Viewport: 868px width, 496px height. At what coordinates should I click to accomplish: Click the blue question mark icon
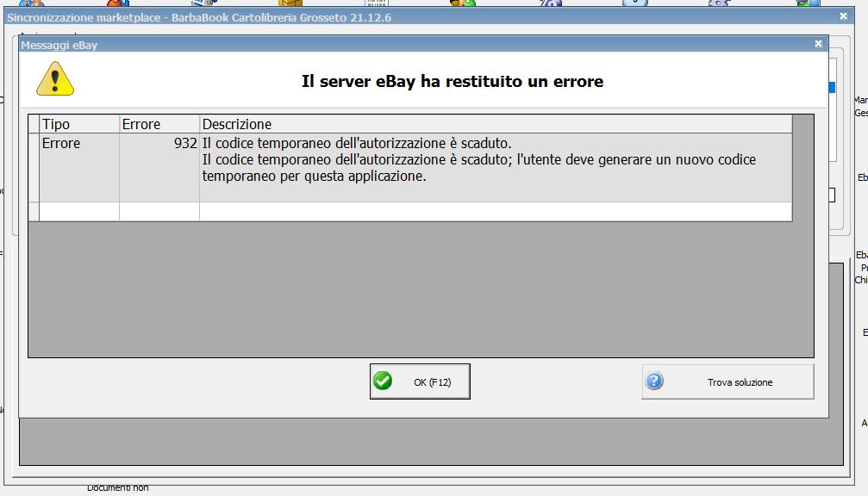coord(654,381)
